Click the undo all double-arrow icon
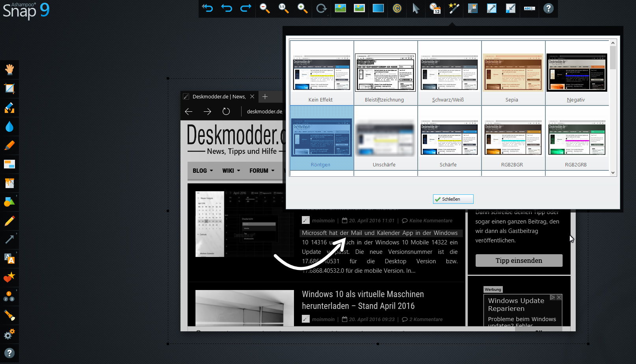636x364 pixels. (208, 8)
